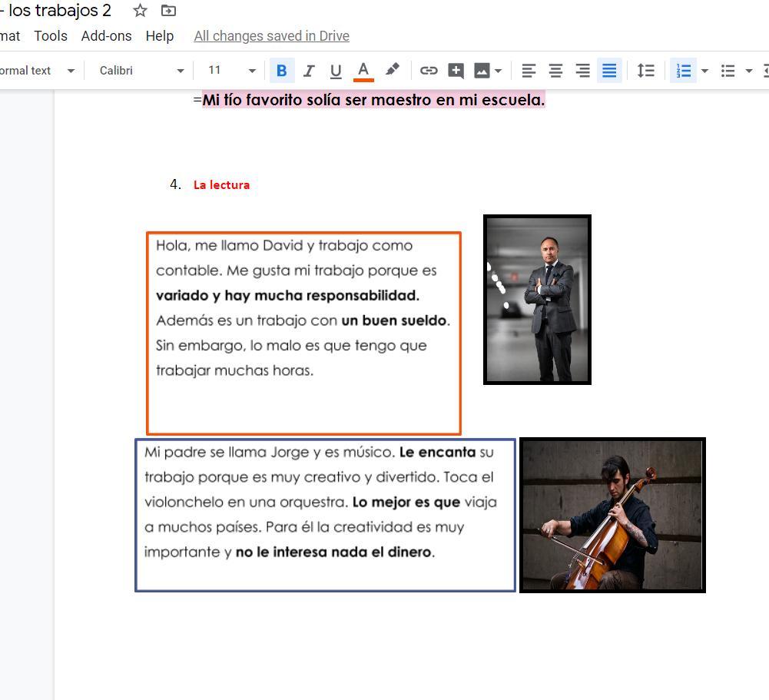Viewport: 769px width, 700px height.
Task: Add a comment with the comment icon
Action: pyautogui.click(x=456, y=71)
